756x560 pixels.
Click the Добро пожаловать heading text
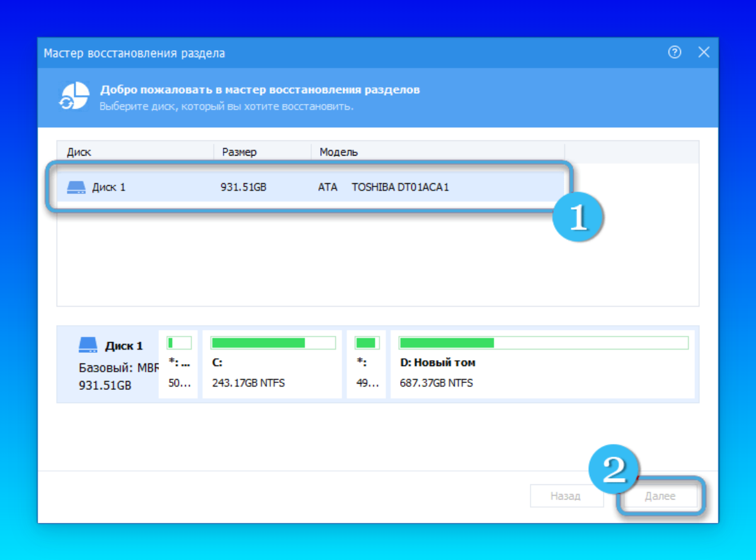pyautogui.click(x=260, y=89)
